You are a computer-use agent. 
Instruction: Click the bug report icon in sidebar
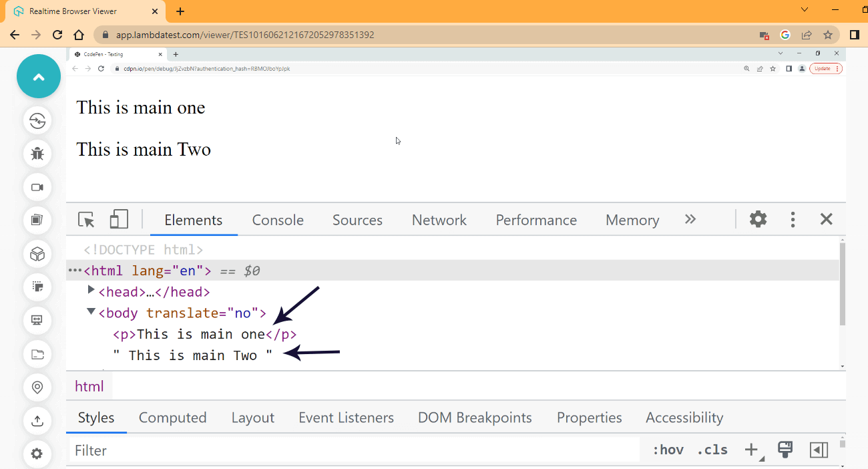pyautogui.click(x=37, y=154)
